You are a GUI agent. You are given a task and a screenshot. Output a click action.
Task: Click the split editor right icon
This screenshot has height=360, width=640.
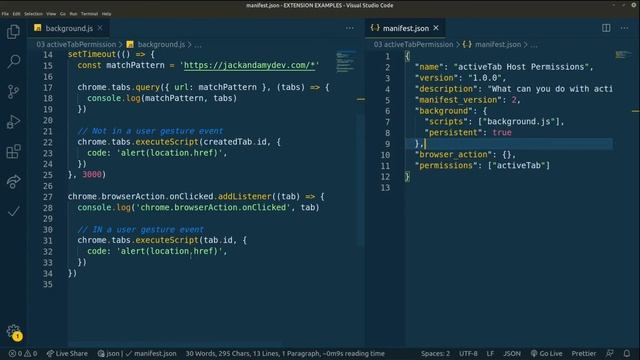click(x=606, y=28)
